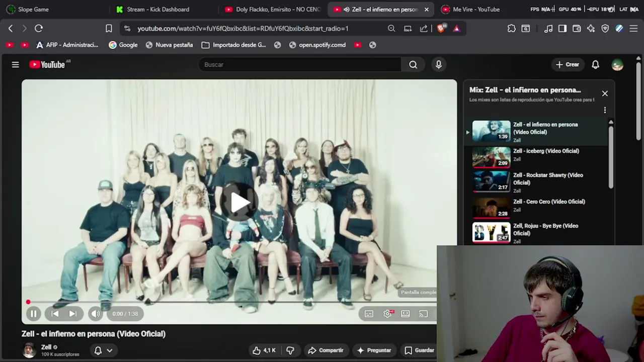Open Zell channel name link
This screenshot has height=362, width=644.
pyautogui.click(x=46, y=347)
